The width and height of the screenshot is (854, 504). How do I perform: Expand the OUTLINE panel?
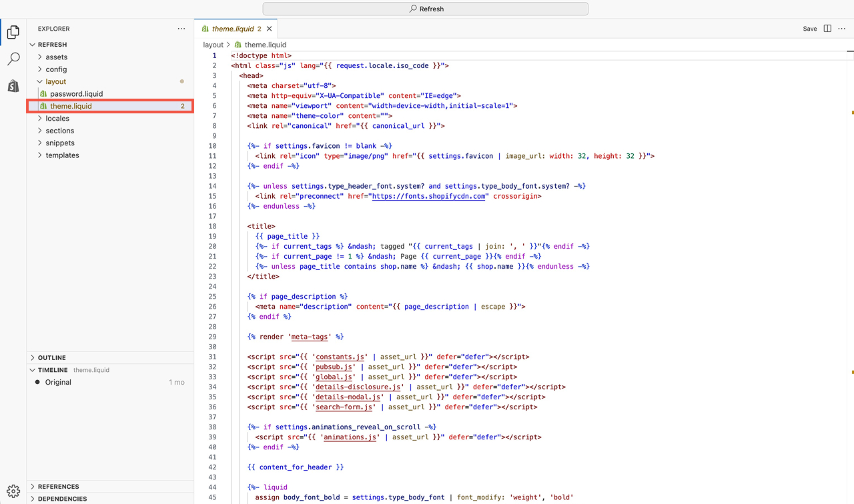tap(110, 358)
